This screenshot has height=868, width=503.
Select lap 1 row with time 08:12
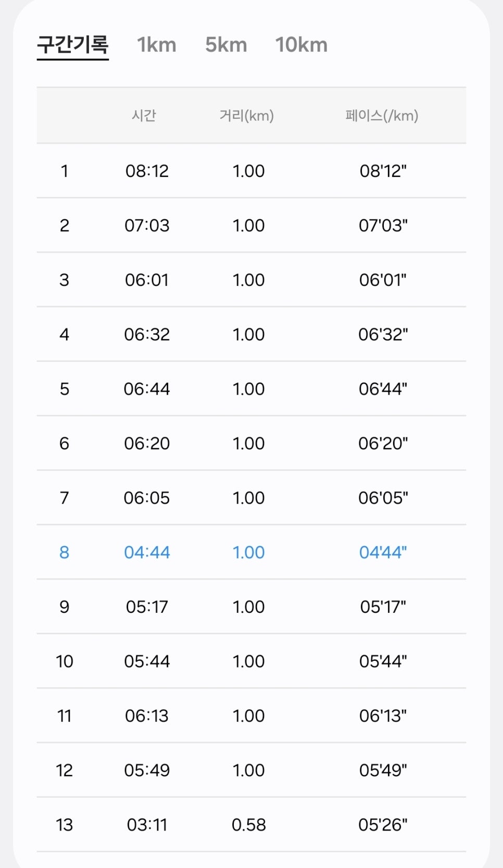click(251, 171)
